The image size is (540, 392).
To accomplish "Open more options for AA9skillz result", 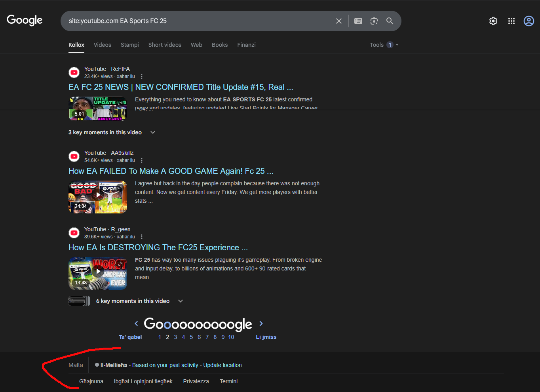I will pyautogui.click(x=142, y=160).
